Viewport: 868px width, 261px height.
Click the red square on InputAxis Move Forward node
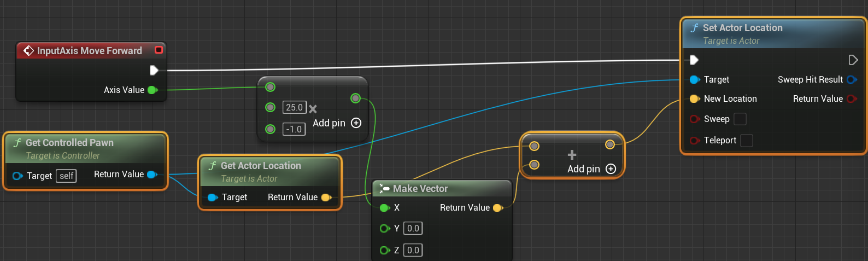[159, 50]
